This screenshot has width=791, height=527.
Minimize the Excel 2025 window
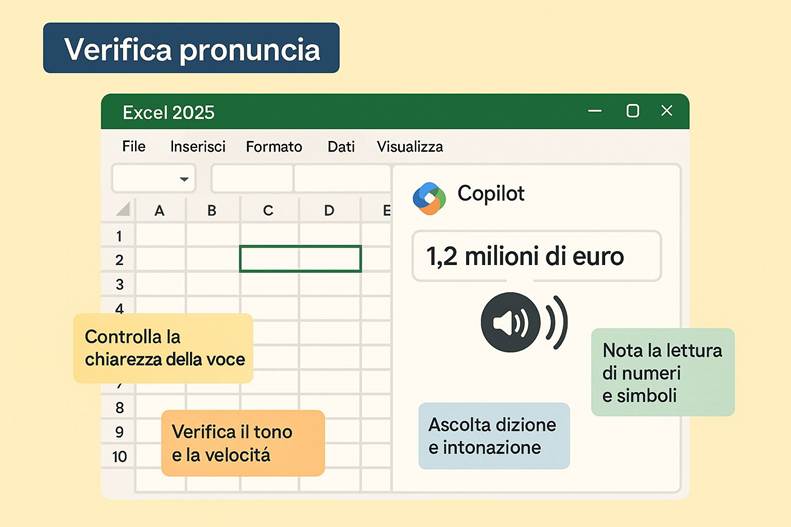click(x=595, y=111)
